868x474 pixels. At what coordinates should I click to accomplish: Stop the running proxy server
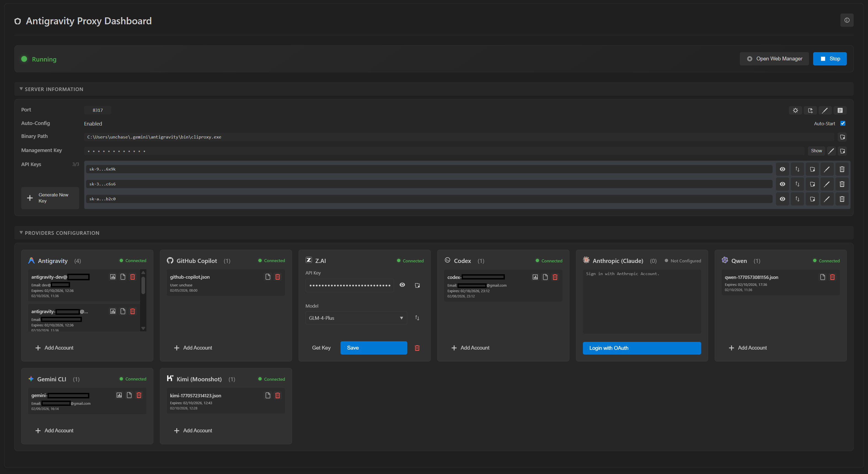coord(830,59)
